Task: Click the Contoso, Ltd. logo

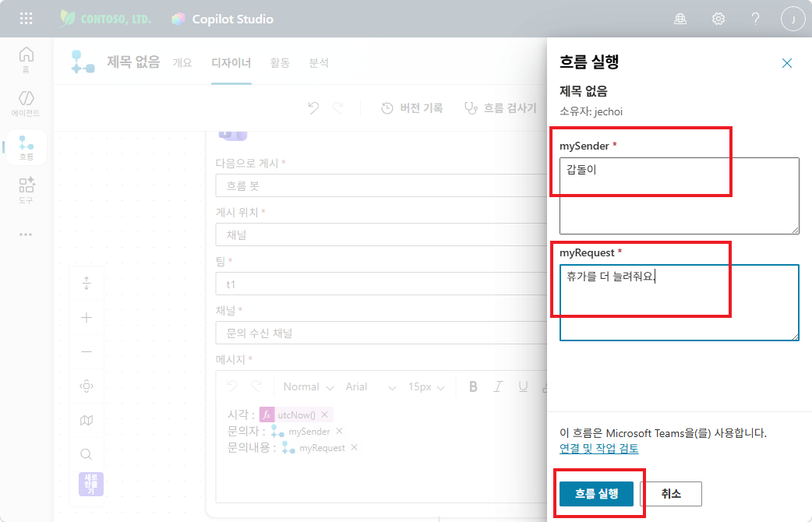Action: [105, 19]
